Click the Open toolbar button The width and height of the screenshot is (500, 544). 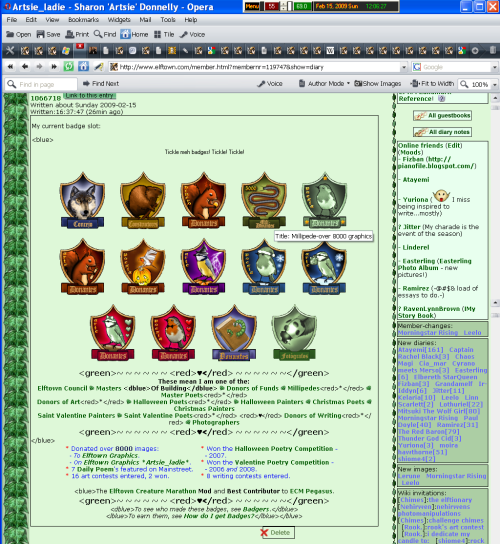pos(19,34)
